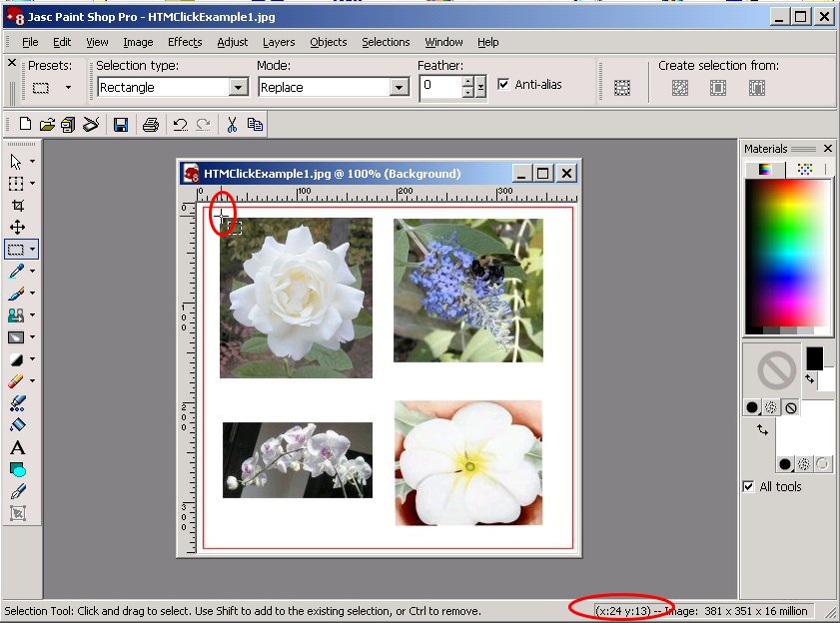Open the Presets dropdown arrow
840x623 pixels.
pos(68,88)
